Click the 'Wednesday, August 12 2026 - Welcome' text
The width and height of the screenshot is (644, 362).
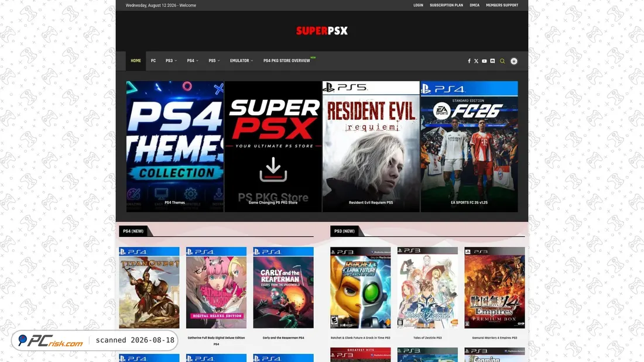pyautogui.click(x=160, y=5)
